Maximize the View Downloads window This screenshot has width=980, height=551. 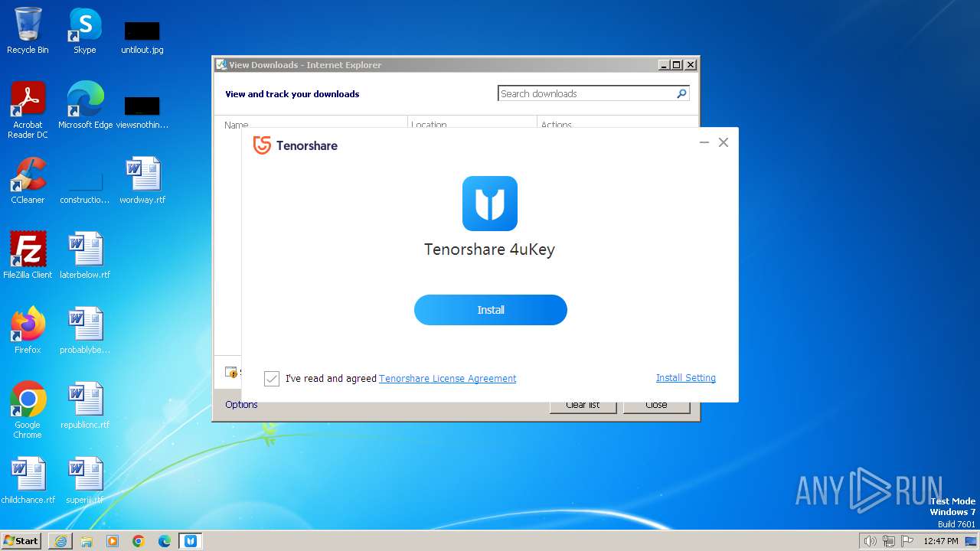pyautogui.click(x=677, y=65)
